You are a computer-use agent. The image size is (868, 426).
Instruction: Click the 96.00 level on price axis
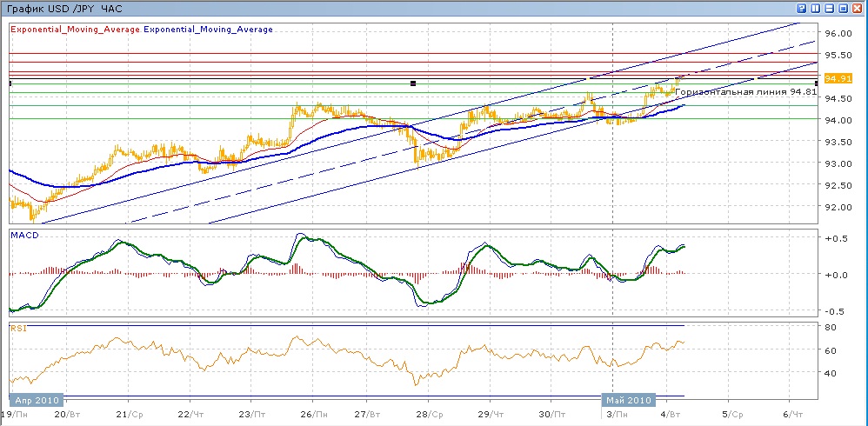point(838,33)
